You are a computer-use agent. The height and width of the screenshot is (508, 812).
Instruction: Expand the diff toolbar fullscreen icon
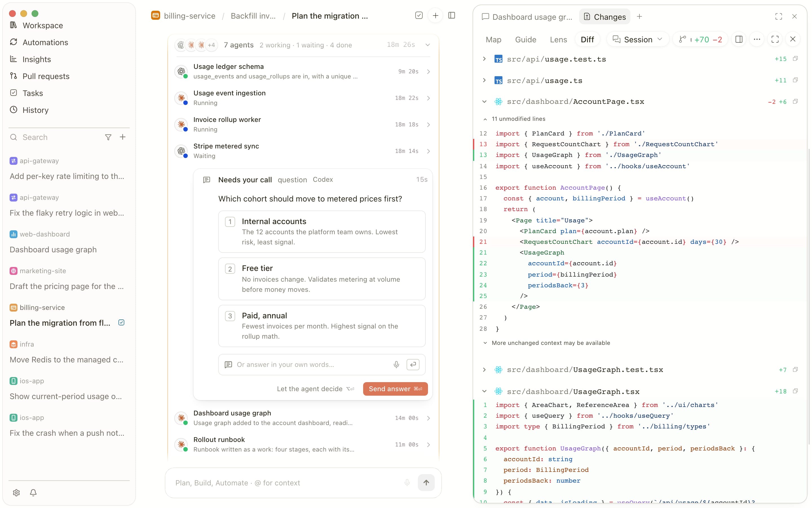coord(775,39)
